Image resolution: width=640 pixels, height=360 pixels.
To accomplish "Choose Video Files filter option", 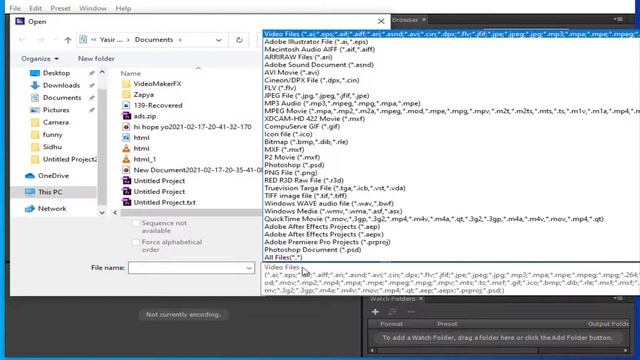I will click(451, 34).
